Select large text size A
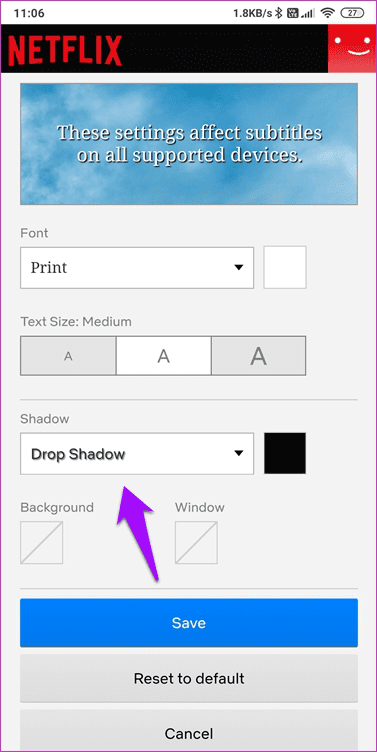 point(259,356)
